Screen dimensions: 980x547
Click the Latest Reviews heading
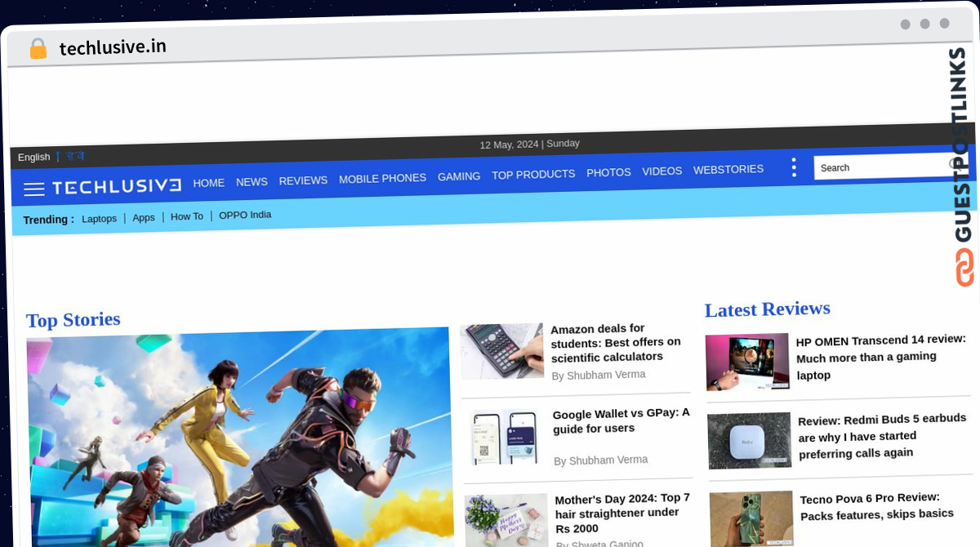pyautogui.click(x=768, y=309)
